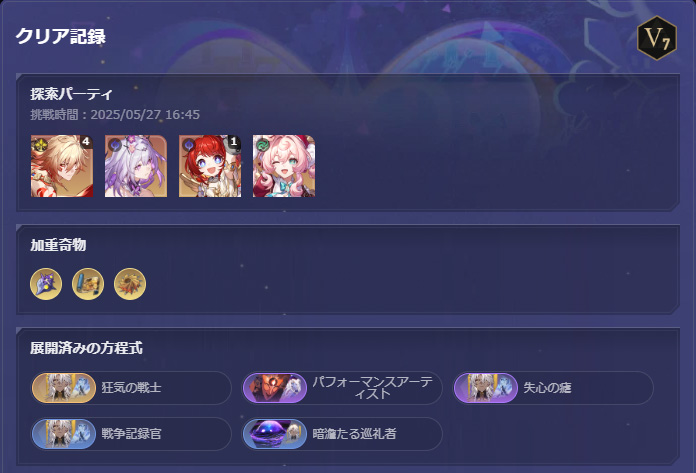This screenshot has height=473, width=696.
Task: Click the V7 difficulty badge
Action: (x=656, y=38)
